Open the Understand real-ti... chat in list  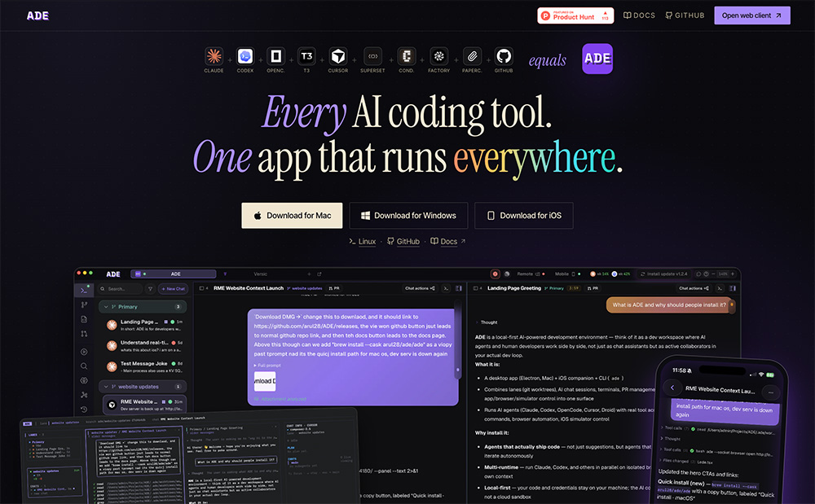tap(143, 346)
